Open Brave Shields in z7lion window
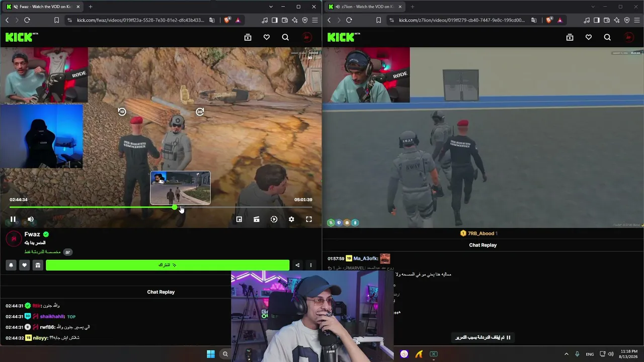The width and height of the screenshot is (644, 362). pyautogui.click(x=549, y=20)
